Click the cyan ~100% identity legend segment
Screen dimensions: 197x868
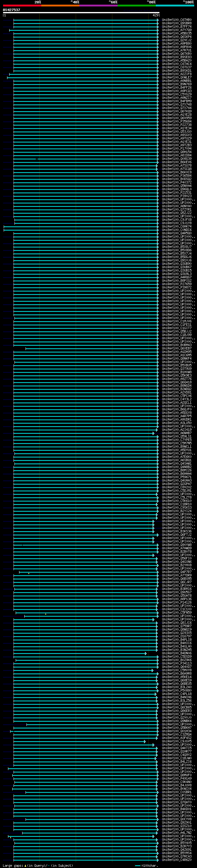tap(175, 6)
